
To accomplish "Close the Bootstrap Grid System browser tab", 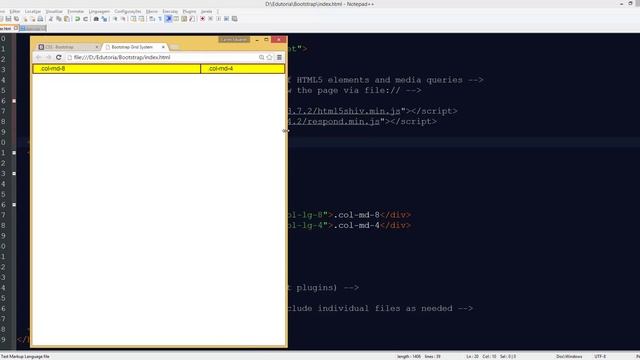I will [163, 47].
